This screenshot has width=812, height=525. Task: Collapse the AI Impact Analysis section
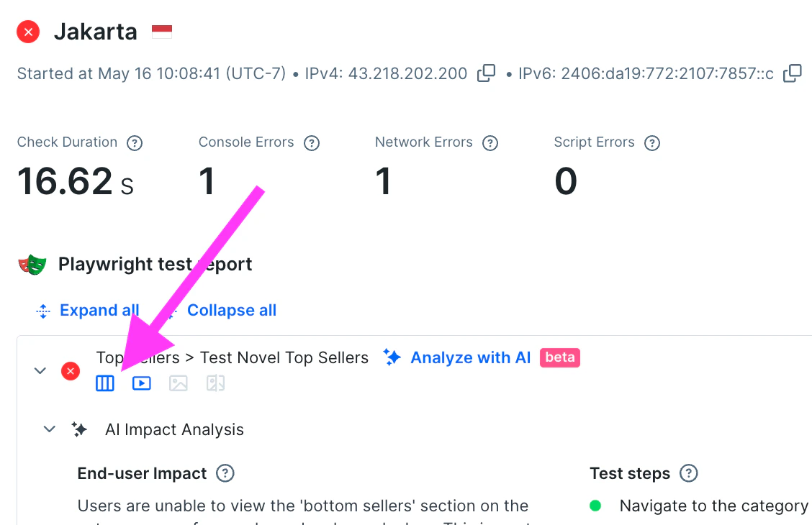tap(49, 429)
